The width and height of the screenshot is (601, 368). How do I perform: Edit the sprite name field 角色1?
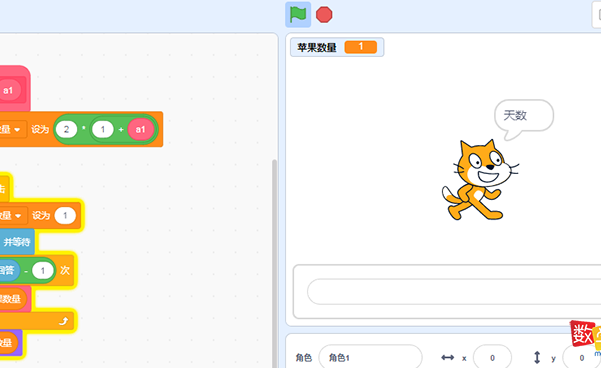coord(370,358)
